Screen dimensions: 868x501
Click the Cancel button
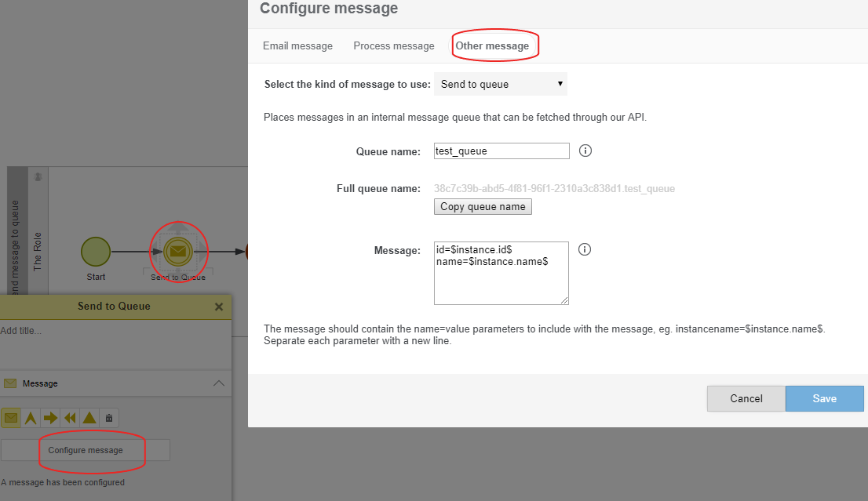point(746,398)
